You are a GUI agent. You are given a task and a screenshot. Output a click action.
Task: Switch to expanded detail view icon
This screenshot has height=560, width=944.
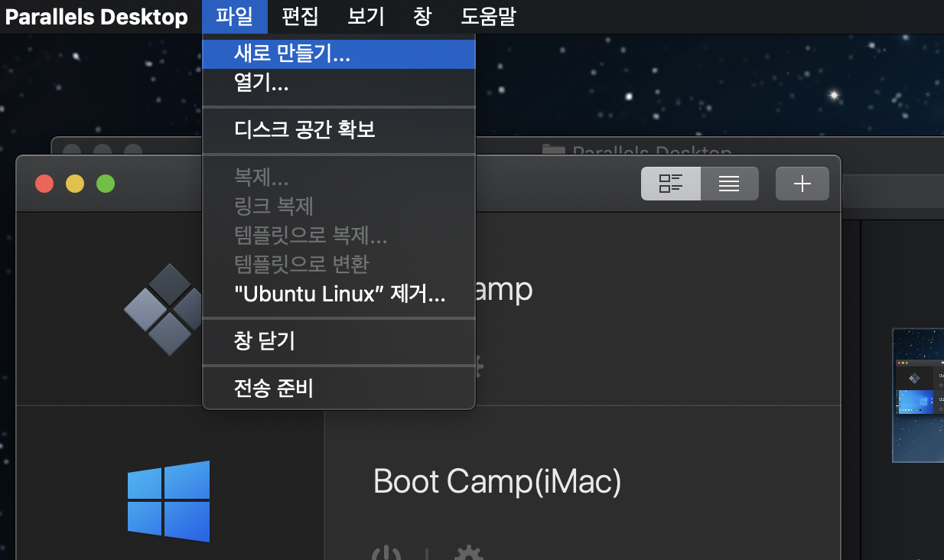pyautogui.click(x=671, y=184)
